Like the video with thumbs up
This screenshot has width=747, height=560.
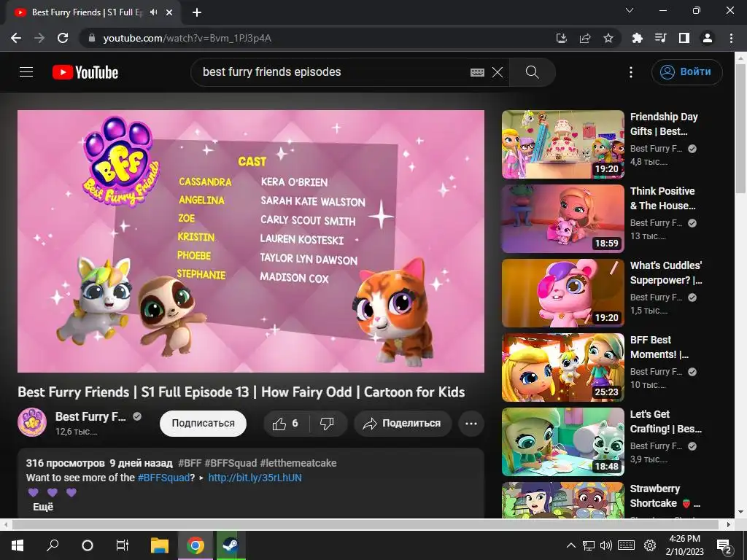point(286,424)
